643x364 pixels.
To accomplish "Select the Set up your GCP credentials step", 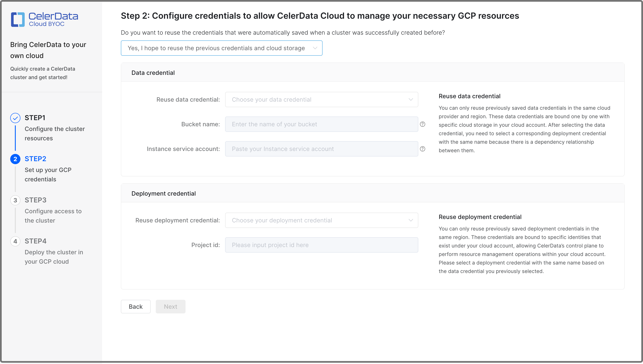I will (48, 175).
